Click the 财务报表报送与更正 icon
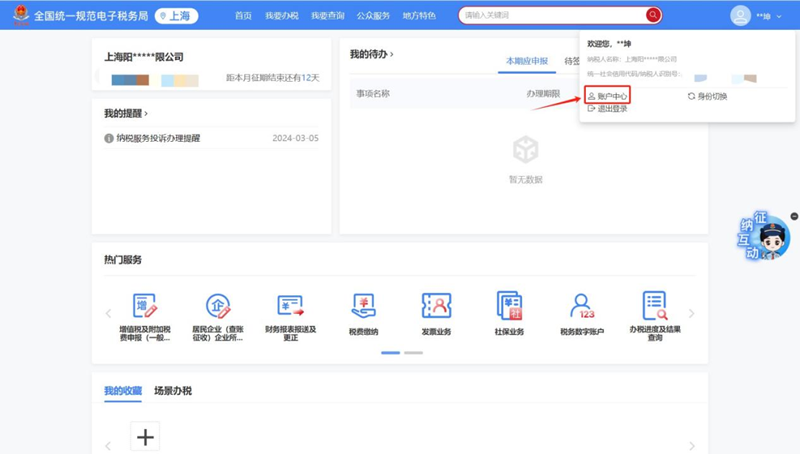 pyautogui.click(x=291, y=306)
